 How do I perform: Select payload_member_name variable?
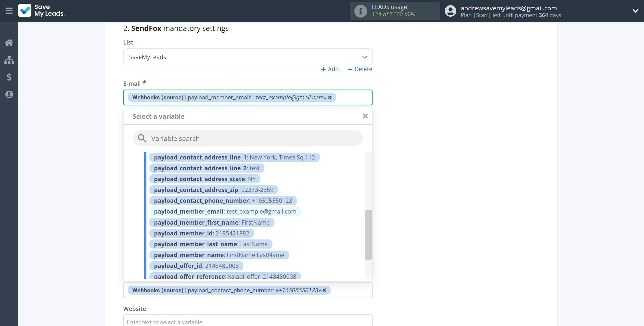[x=219, y=255]
